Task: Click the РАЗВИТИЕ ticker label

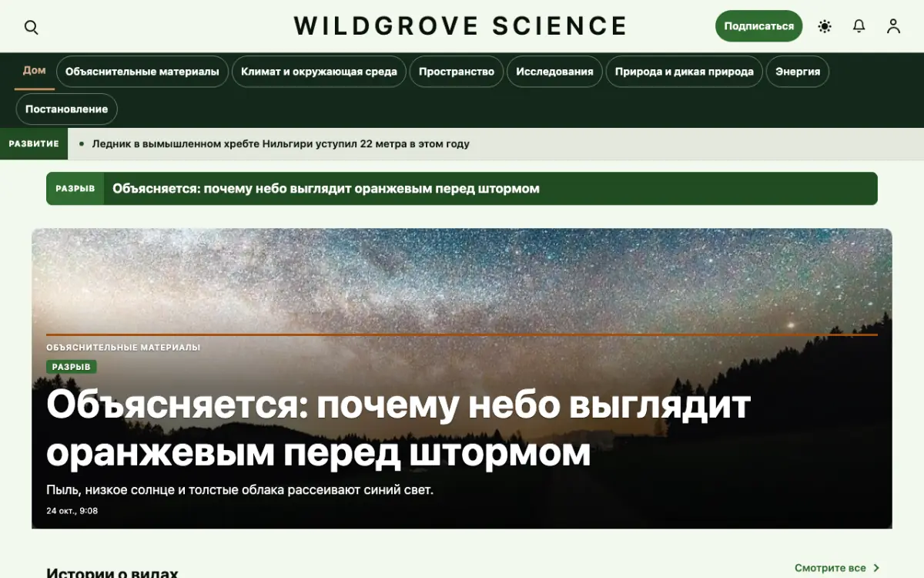Action: click(x=34, y=144)
